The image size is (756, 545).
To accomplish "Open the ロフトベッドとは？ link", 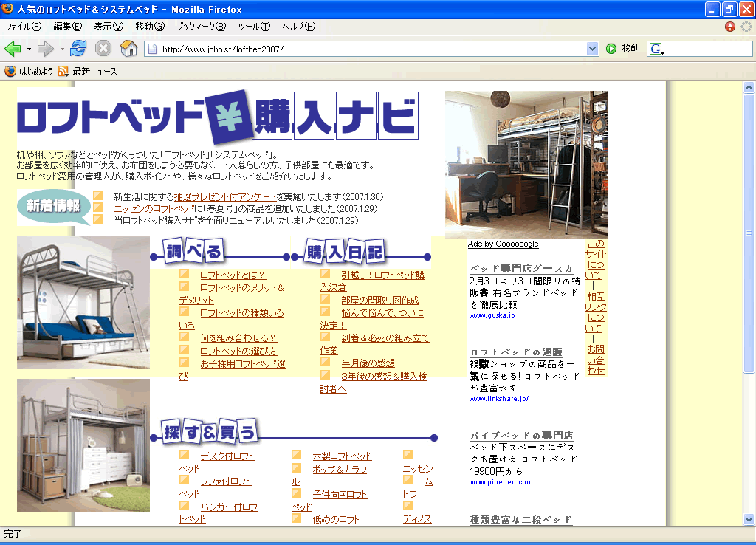I will 232,275.
